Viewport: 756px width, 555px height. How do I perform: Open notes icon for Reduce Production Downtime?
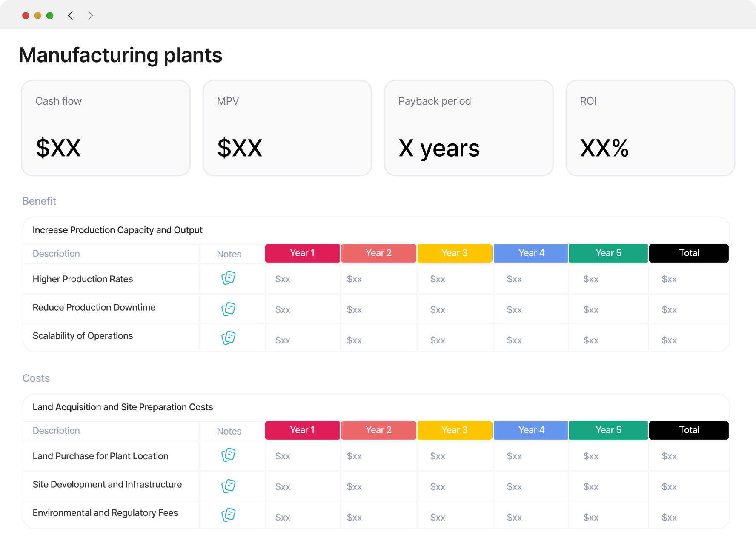(229, 309)
